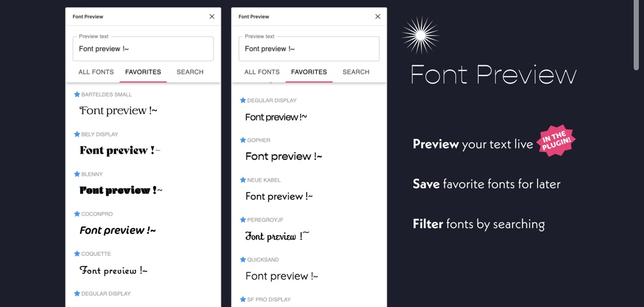Click the COCONPRO font name label
Image resolution: width=644 pixels, height=307 pixels.
(x=97, y=214)
